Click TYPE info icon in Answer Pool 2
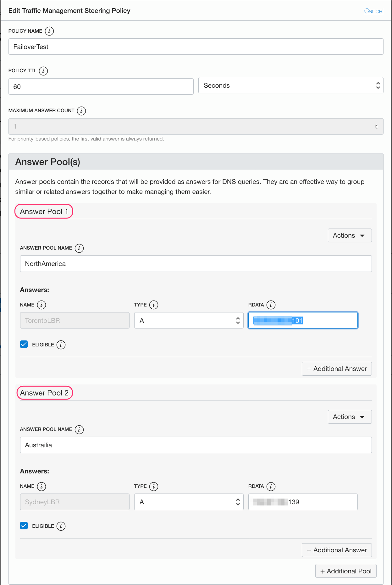The width and height of the screenshot is (392, 585). (154, 487)
